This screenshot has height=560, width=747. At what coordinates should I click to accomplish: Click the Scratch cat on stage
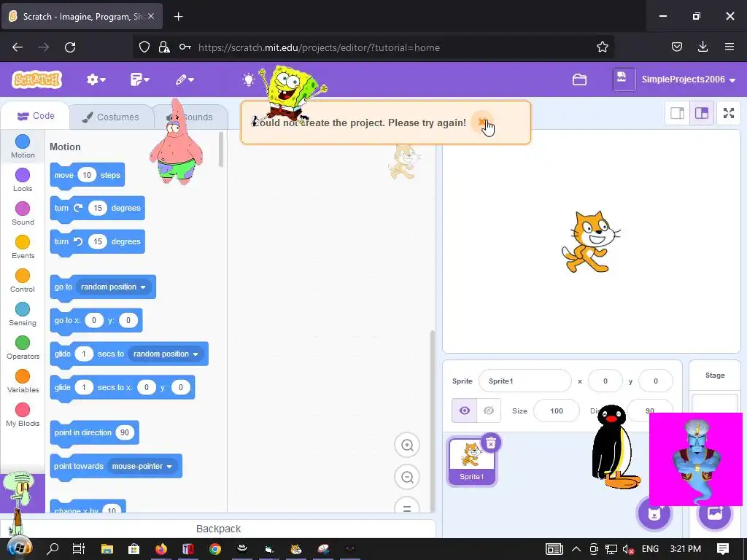coord(591,242)
